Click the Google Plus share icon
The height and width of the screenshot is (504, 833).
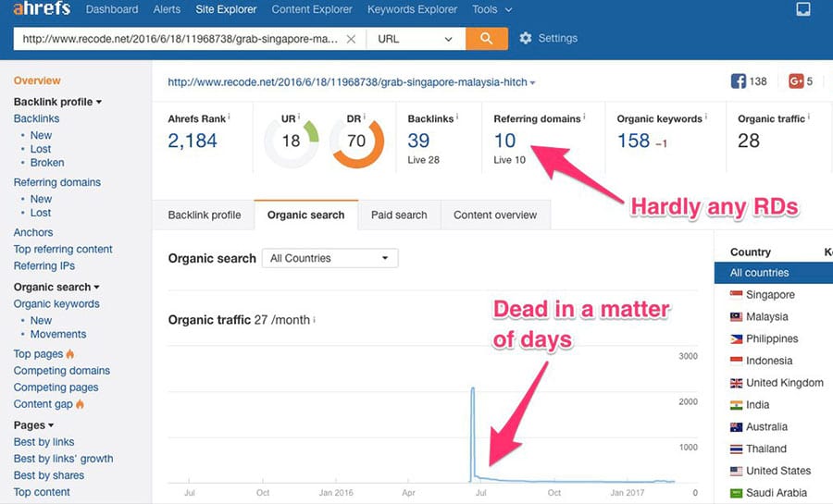click(795, 81)
